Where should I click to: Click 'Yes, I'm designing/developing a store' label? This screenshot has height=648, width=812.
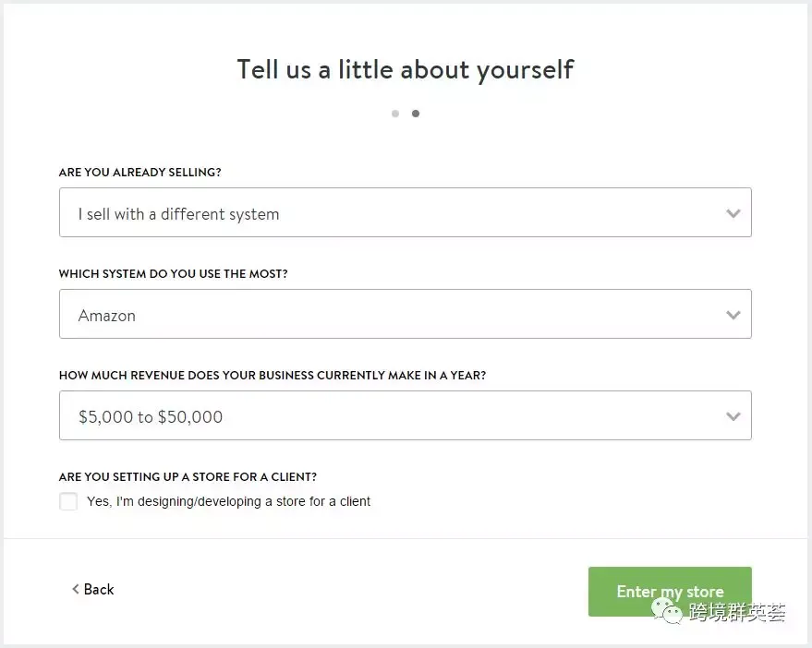[x=228, y=501]
